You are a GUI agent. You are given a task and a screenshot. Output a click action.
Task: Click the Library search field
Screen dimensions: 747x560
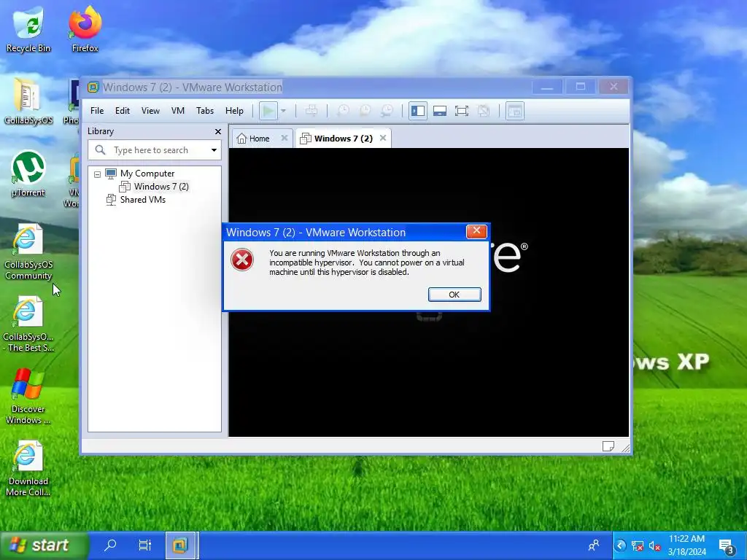point(155,150)
